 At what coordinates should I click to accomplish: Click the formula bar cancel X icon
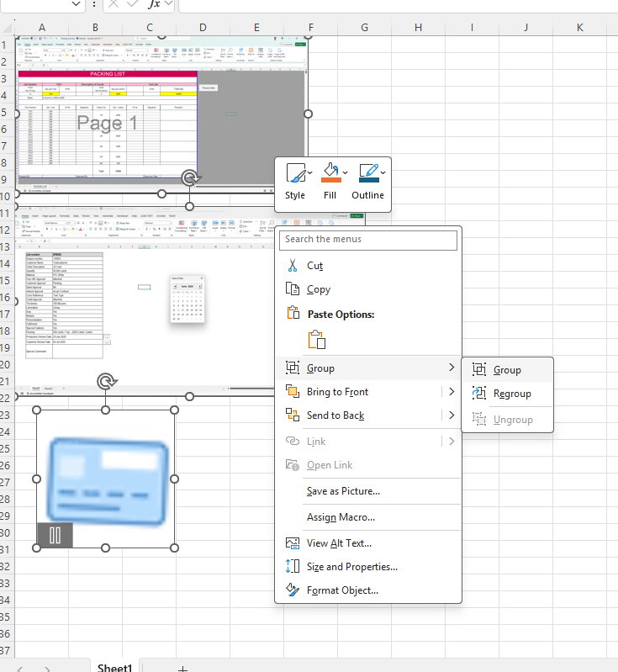114,4
